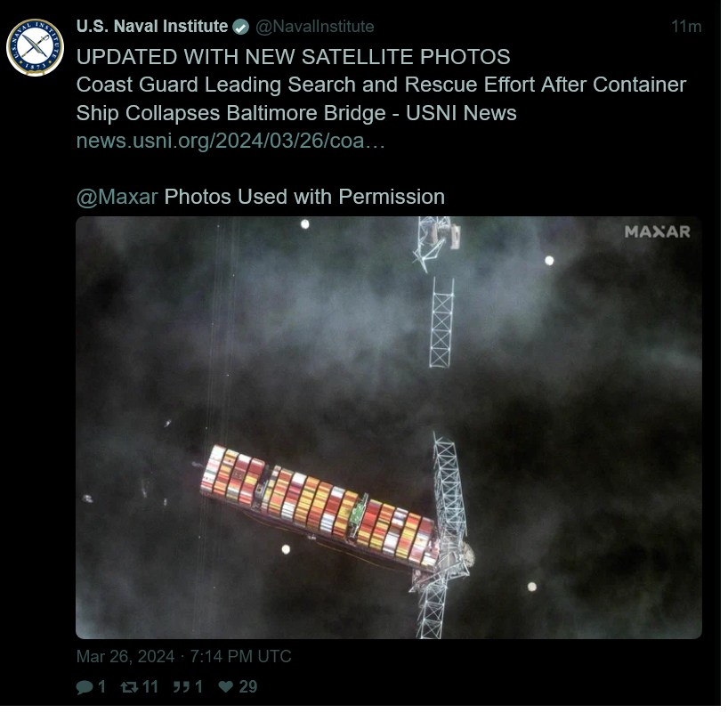
Task: Open the @Maxar mention profile
Action: pos(118,199)
